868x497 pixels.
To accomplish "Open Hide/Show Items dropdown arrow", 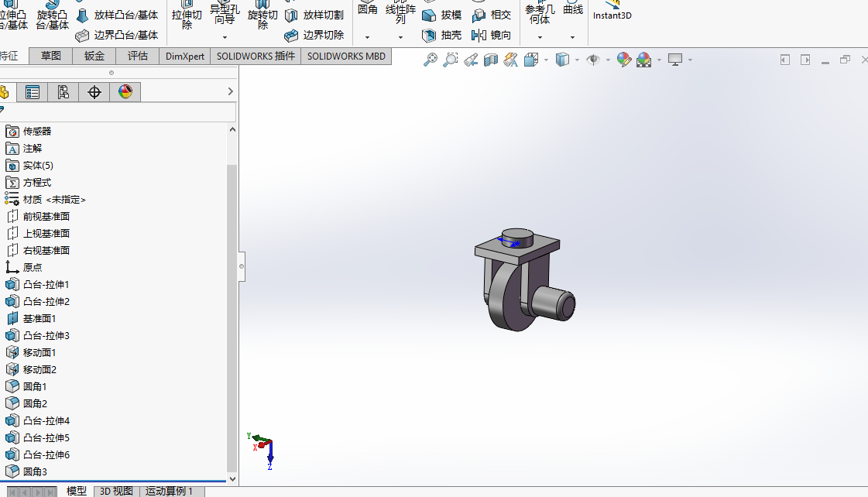I will (608, 60).
